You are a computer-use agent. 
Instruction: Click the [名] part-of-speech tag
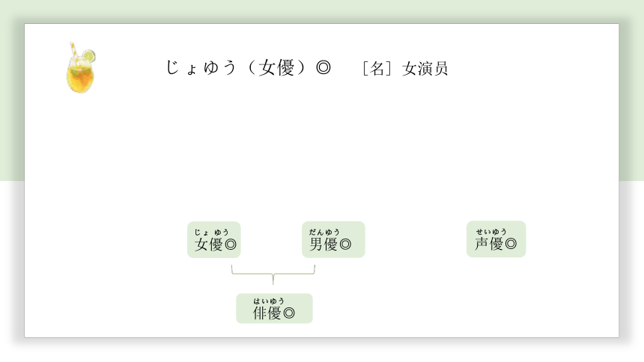377,69
